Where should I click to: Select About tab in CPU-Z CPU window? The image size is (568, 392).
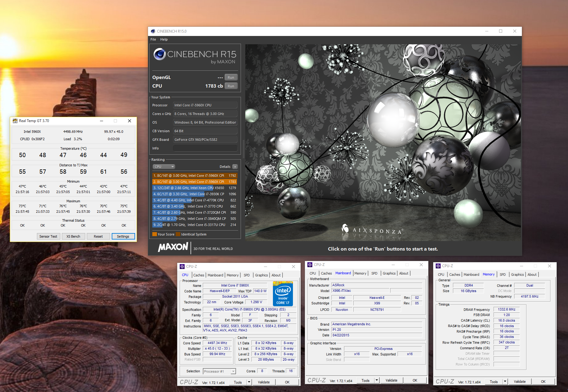coord(276,275)
